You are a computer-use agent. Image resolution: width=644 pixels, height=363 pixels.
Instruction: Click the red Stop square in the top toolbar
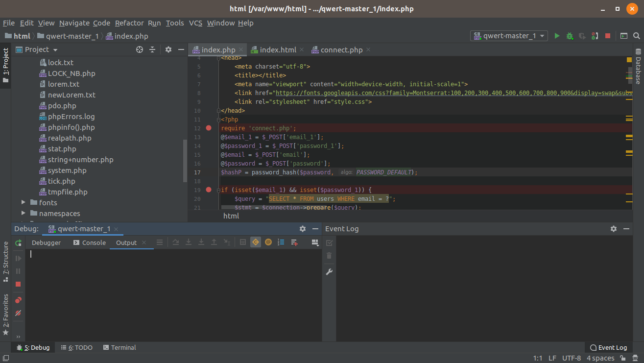pyautogui.click(x=608, y=36)
